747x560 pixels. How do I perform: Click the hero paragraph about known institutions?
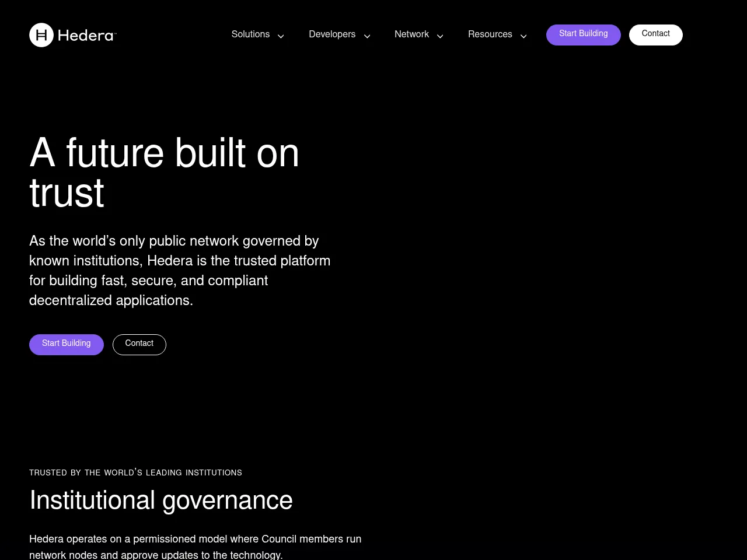coord(180,271)
